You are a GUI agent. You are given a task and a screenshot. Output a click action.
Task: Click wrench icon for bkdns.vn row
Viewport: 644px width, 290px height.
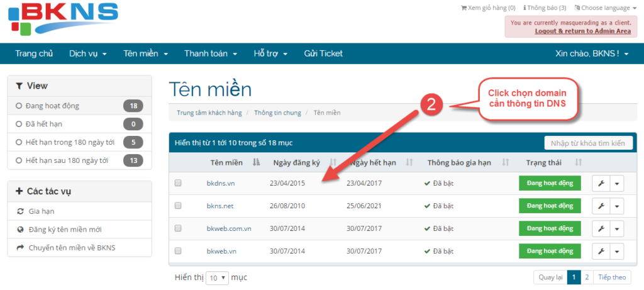(600, 184)
